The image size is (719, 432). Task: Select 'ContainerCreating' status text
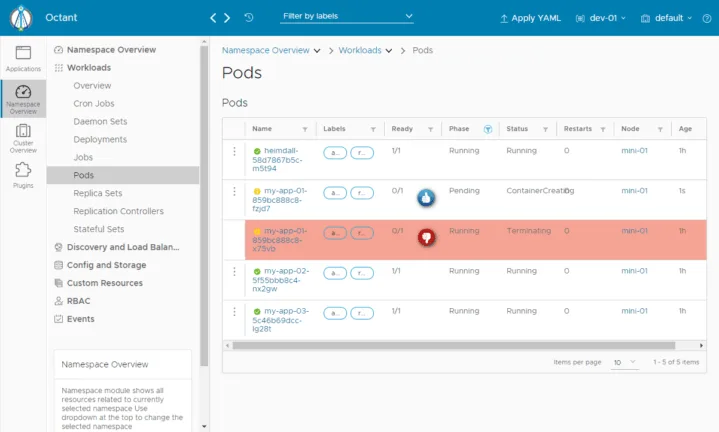pyautogui.click(x=540, y=190)
